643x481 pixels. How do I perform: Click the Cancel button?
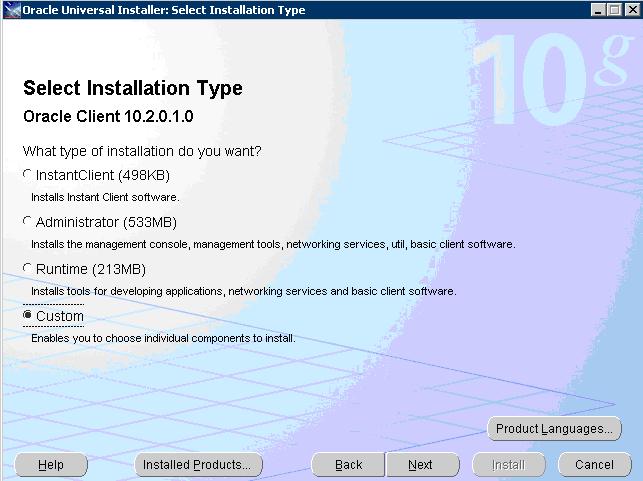tap(595, 465)
